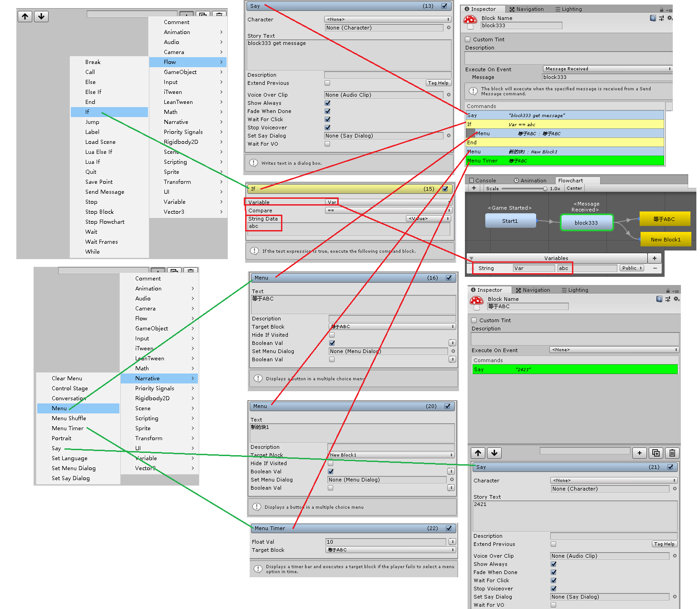The width and height of the screenshot is (700, 609).
Task: Click the Center button in the Flowchart panel
Action: [574, 188]
